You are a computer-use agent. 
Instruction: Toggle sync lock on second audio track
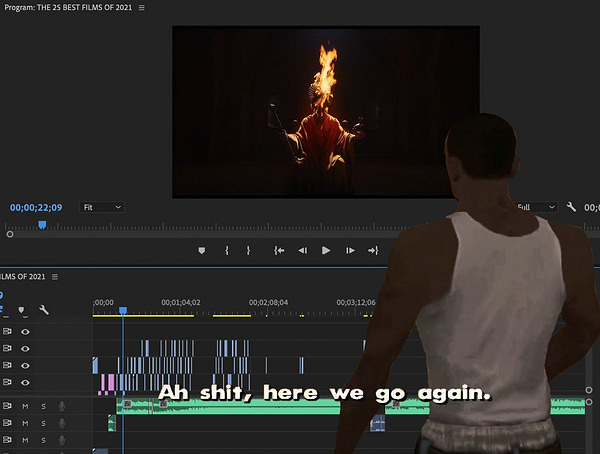click(7, 423)
